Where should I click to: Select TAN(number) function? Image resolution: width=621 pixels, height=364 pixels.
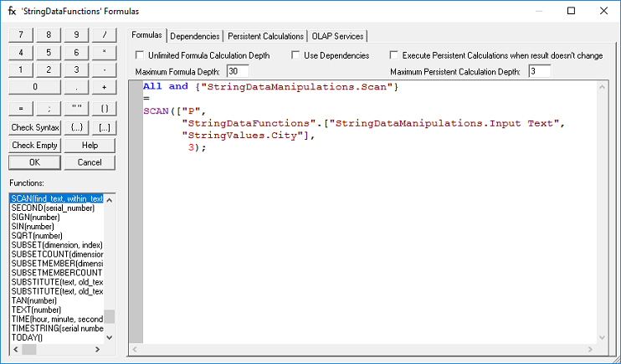(x=57, y=300)
